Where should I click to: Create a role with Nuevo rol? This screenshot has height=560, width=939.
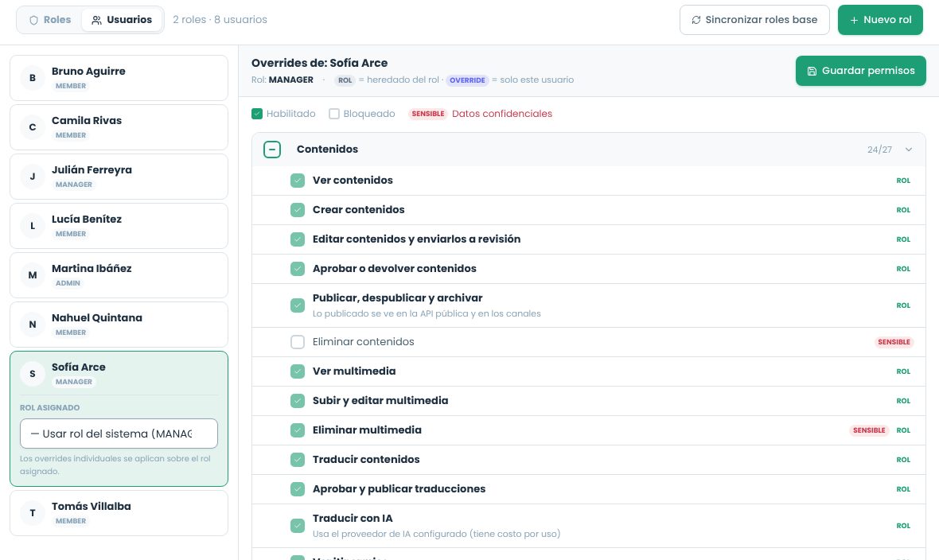click(879, 20)
